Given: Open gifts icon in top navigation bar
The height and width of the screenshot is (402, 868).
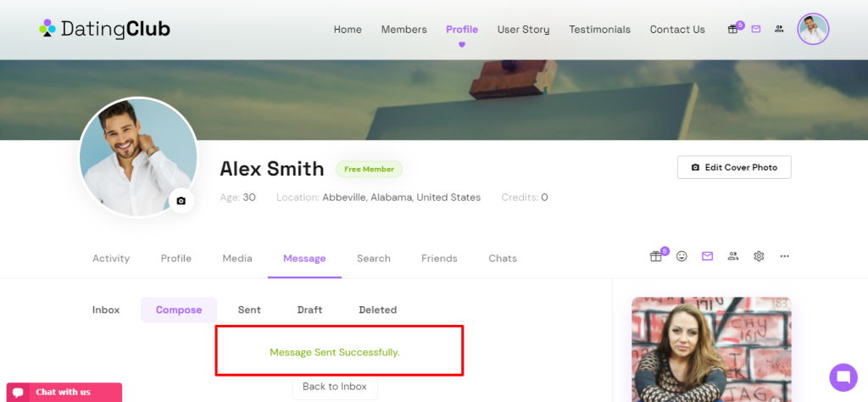Looking at the screenshot, I should pos(733,29).
